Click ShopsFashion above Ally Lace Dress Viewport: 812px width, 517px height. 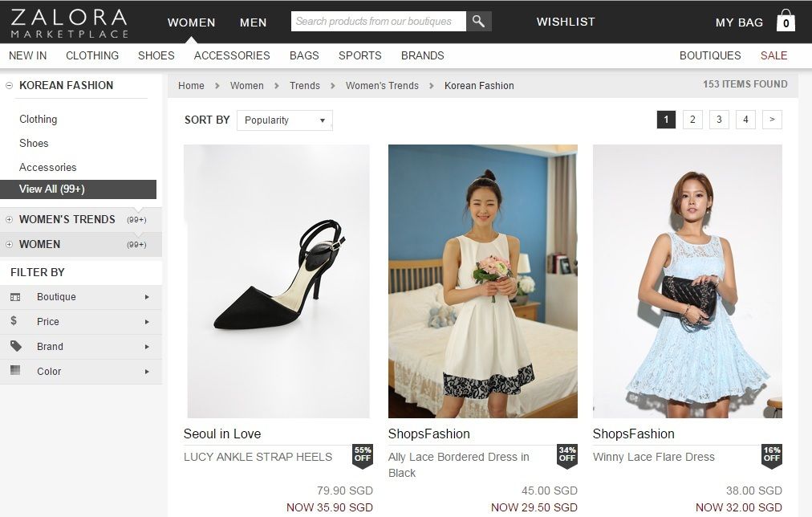pyautogui.click(x=428, y=434)
